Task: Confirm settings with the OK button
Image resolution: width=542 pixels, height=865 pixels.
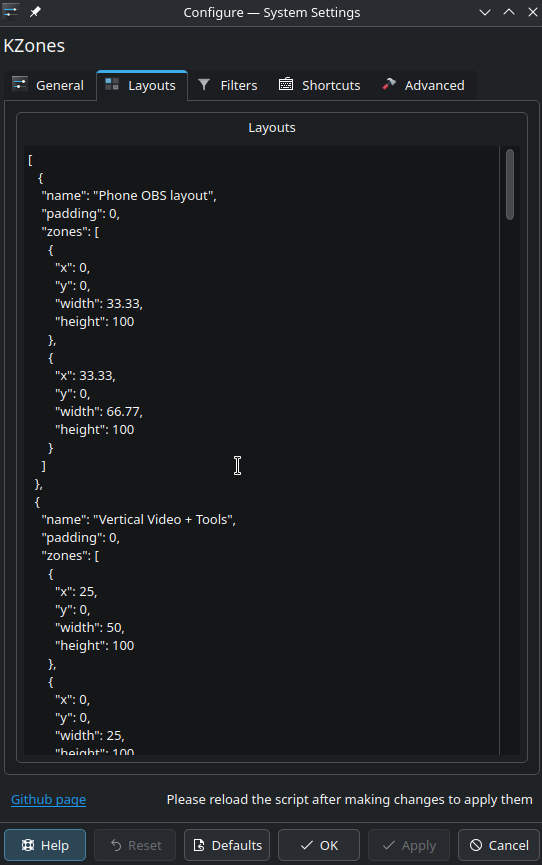Action: 319,845
